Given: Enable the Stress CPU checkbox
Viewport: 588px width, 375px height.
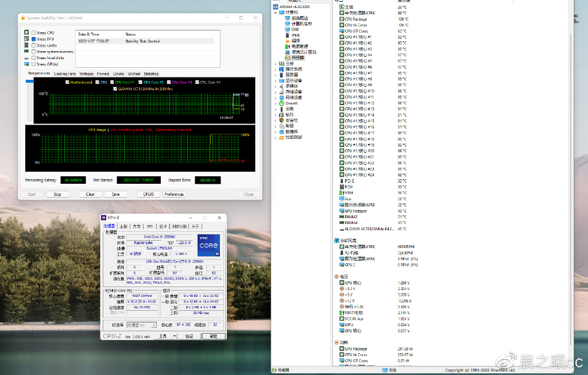Looking at the screenshot, I should (34, 33).
